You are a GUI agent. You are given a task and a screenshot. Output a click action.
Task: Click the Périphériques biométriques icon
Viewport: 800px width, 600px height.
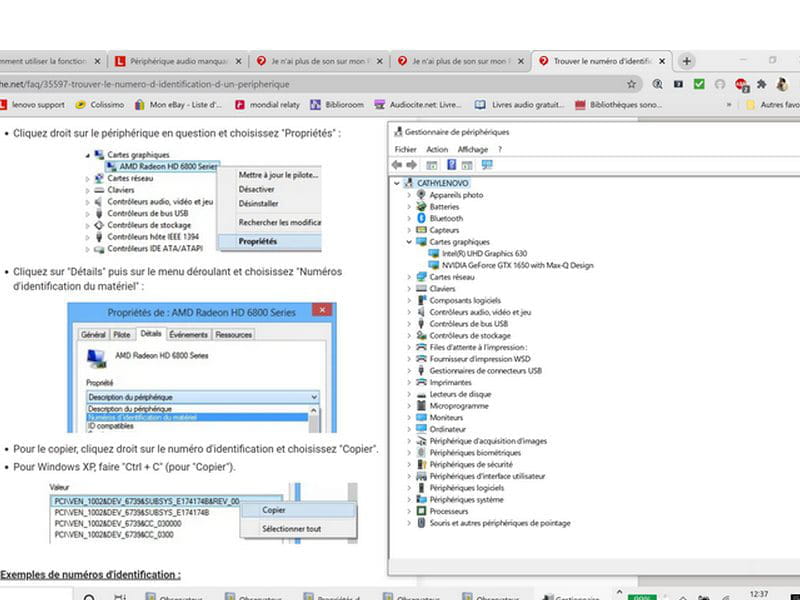pyautogui.click(x=421, y=453)
